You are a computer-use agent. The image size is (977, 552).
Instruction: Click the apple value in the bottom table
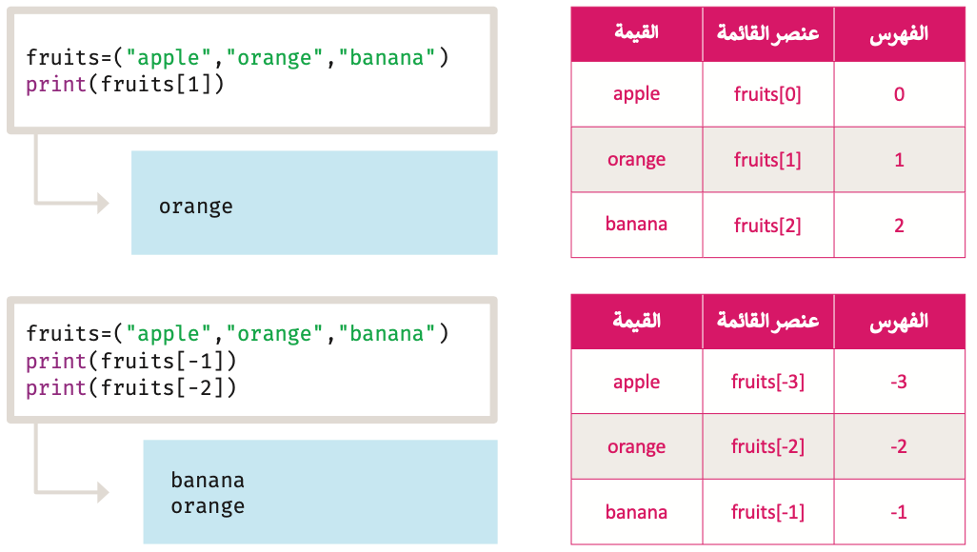pos(636,382)
